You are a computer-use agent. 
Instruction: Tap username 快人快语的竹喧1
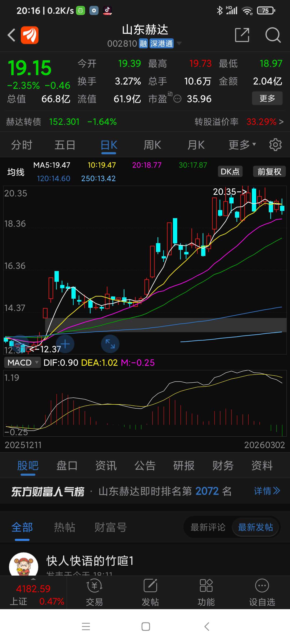[x=90, y=561]
